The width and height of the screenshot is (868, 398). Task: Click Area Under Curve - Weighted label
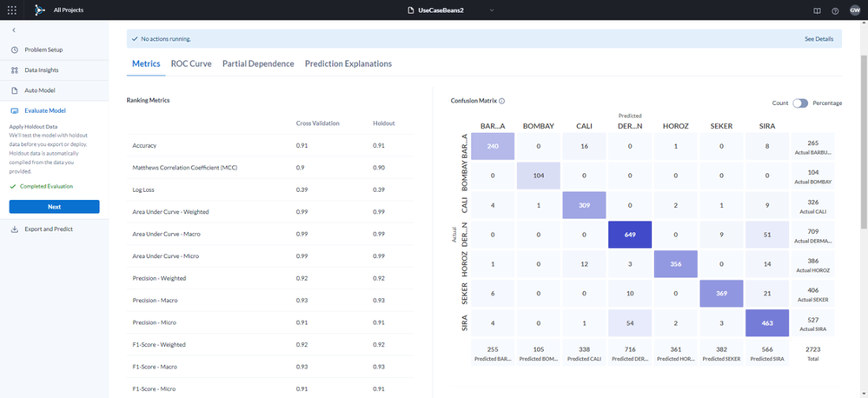(170, 212)
